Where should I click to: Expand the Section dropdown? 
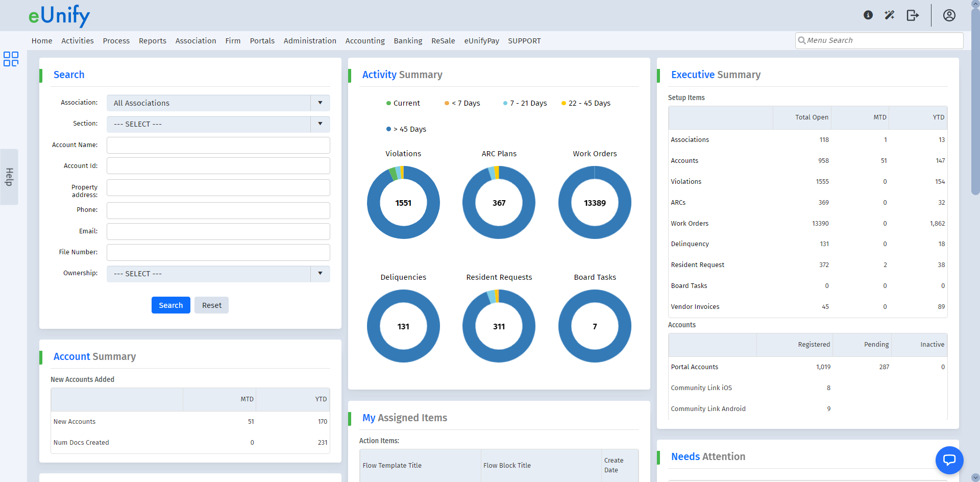pyautogui.click(x=320, y=124)
